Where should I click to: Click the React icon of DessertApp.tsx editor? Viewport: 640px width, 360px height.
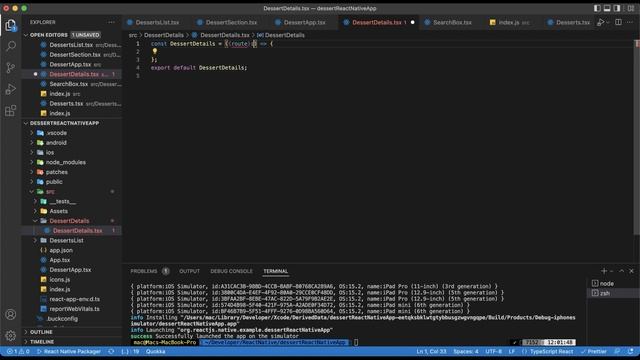(x=43, y=64)
